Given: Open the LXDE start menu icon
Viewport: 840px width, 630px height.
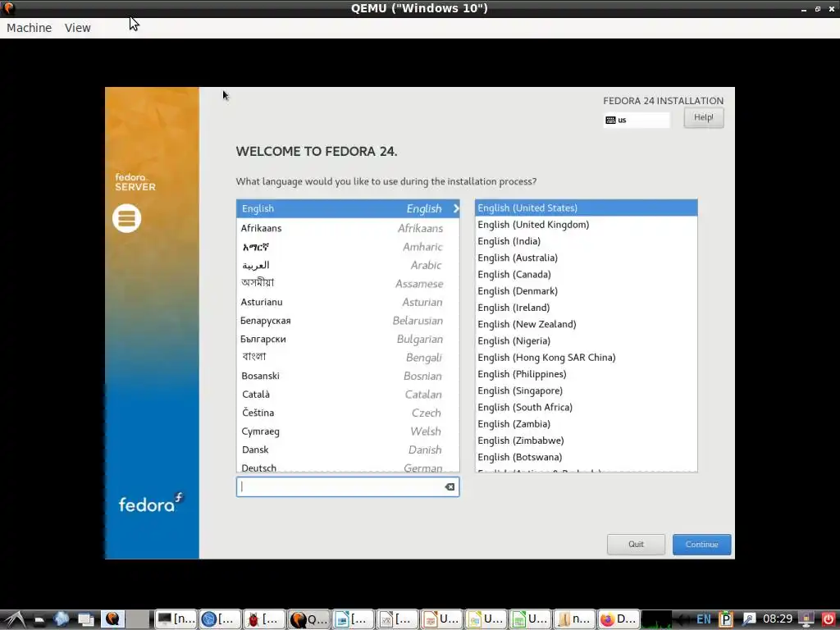Looking at the screenshot, I should click(x=13, y=619).
